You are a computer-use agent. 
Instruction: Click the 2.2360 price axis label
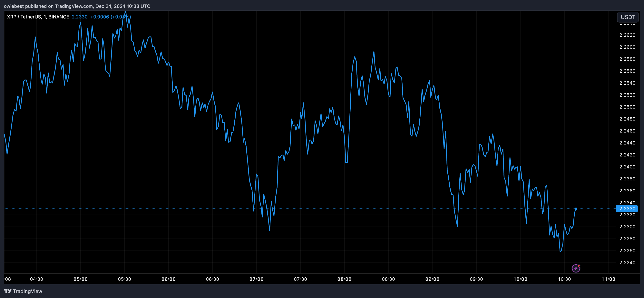[627, 191]
